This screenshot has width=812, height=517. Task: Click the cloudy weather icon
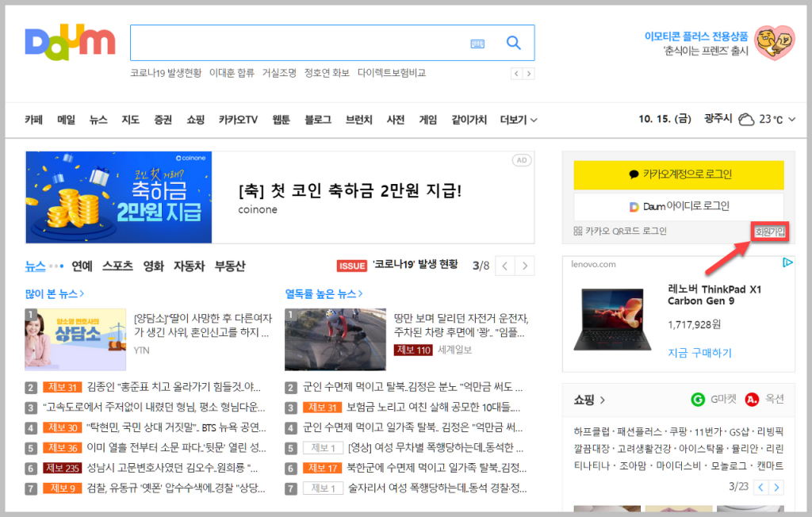[x=745, y=120]
